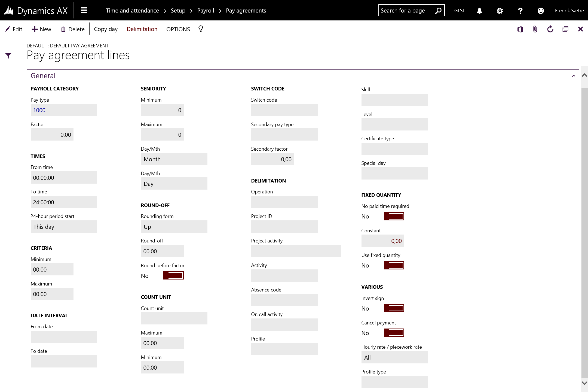
Task: Open the settings gear icon
Action: (x=500, y=11)
